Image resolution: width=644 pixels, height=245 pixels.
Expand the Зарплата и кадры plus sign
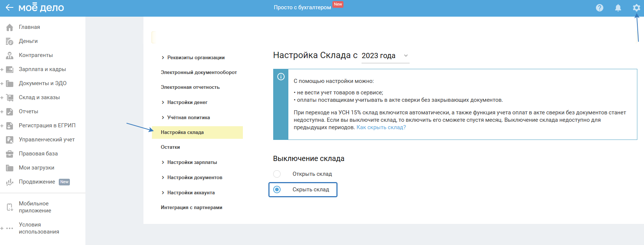point(2,70)
